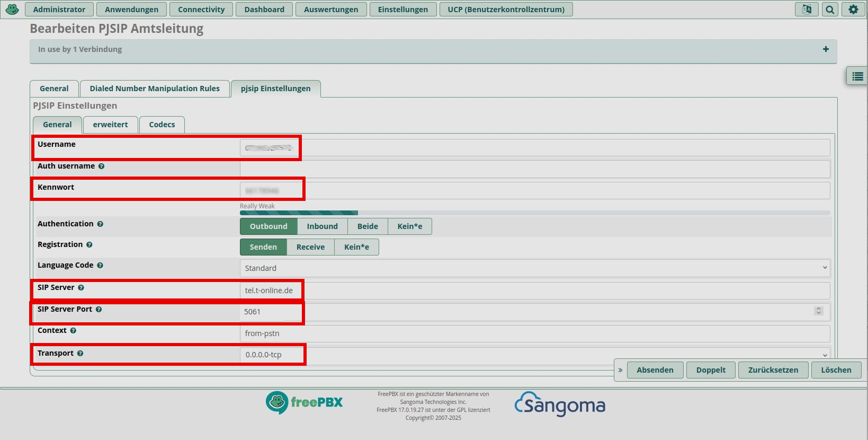Open the settings gear icon
The width and height of the screenshot is (868, 440).
click(853, 10)
